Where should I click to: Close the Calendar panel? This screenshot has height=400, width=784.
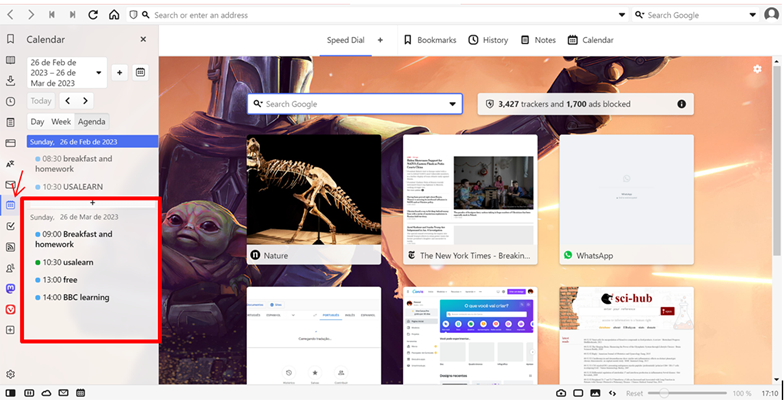coord(143,40)
